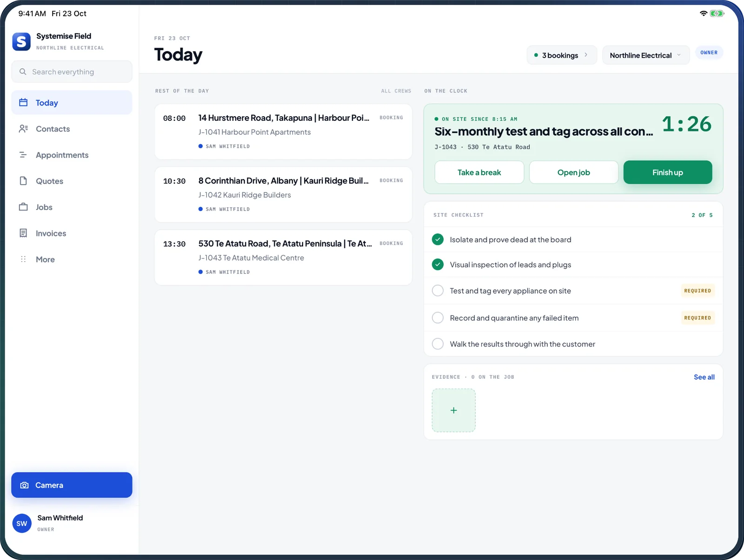Click J-1041 Harbour Point Apartments text
744x560 pixels.
(x=254, y=132)
